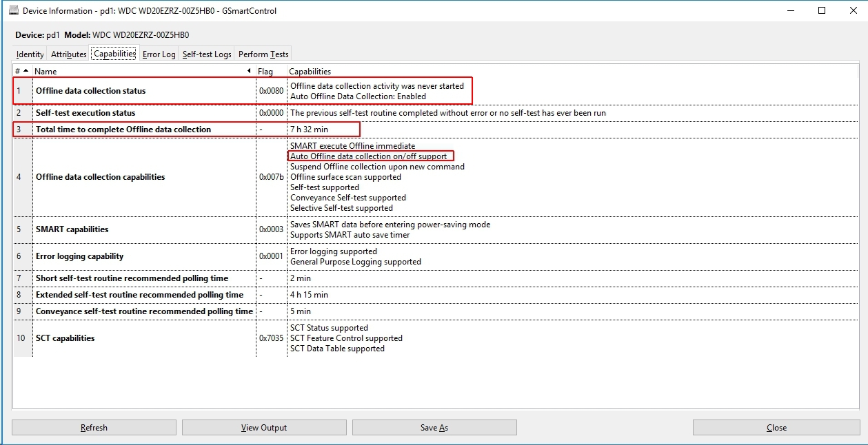Select Offline data collection status row
Image resolution: width=868 pixels, height=445 pixels.
(x=436, y=91)
